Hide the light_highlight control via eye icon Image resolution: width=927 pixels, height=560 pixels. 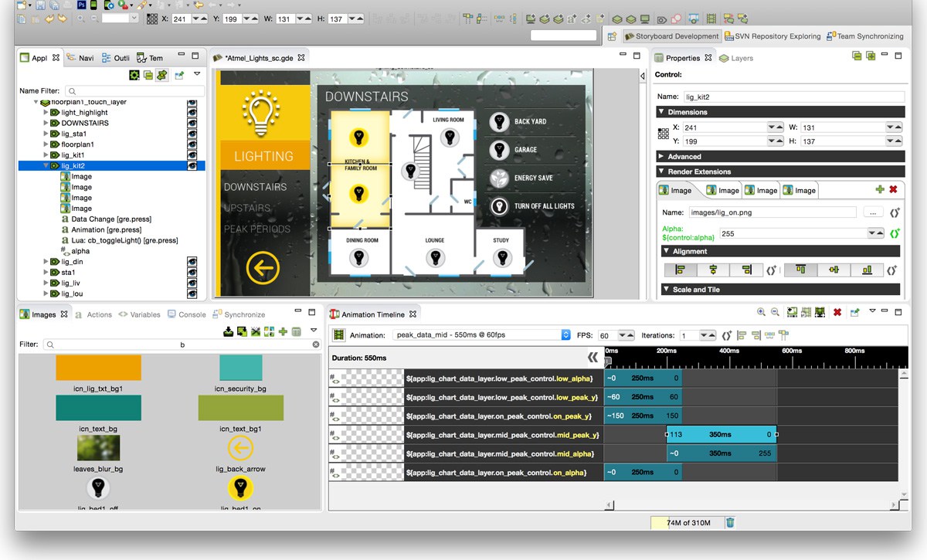(x=192, y=113)
